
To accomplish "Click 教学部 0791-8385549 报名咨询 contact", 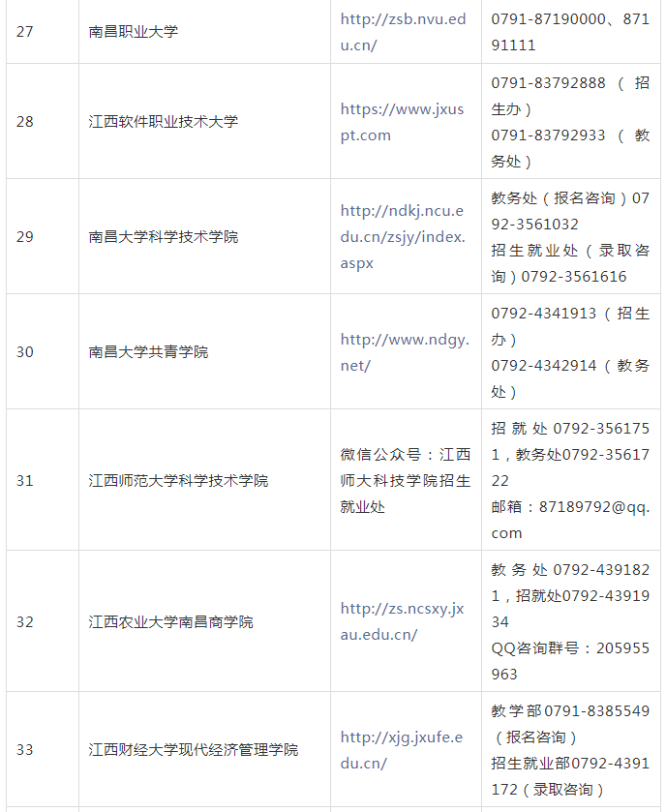I will point(570,724).
